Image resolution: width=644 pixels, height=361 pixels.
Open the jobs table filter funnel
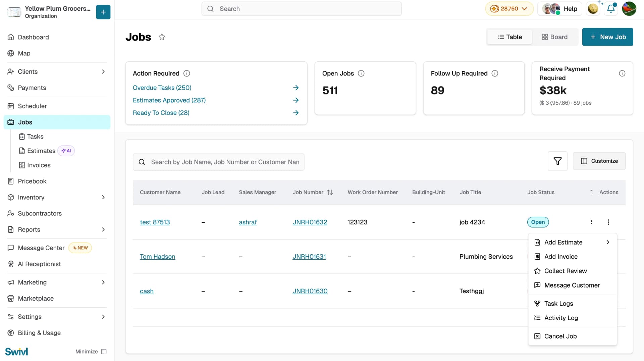pos(557,161)
